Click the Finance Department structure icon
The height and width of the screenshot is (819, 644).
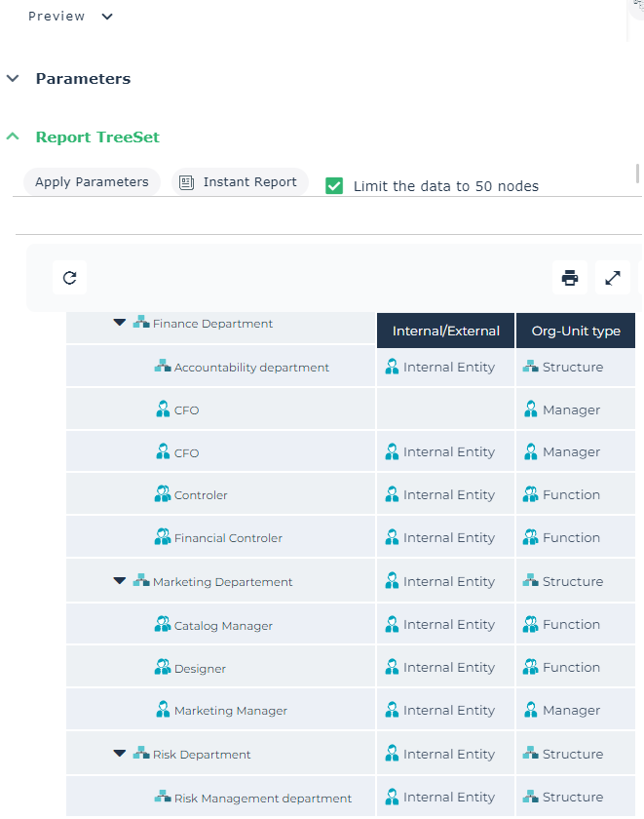141,323
